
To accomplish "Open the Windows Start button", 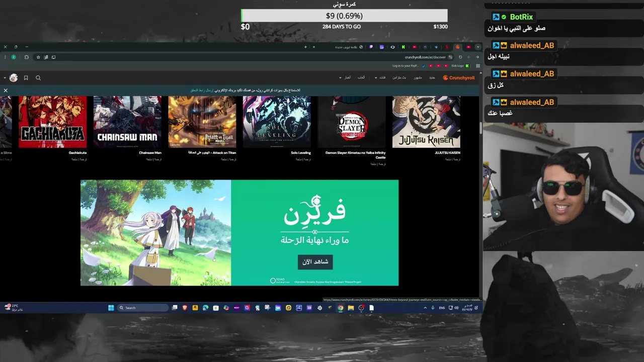I will (111, 308).
